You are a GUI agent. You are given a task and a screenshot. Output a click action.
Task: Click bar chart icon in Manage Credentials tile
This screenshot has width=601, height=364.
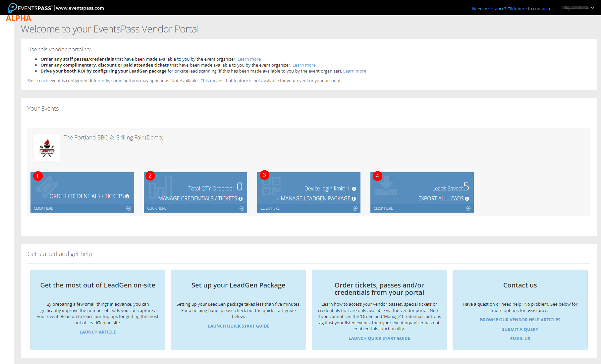point(160,187)
